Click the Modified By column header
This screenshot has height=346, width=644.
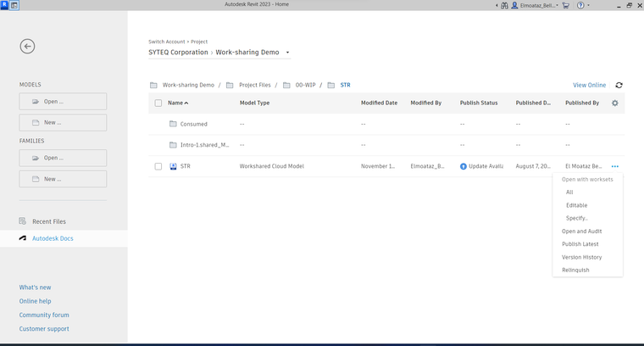pyautogui.click(x=426, y=103)
